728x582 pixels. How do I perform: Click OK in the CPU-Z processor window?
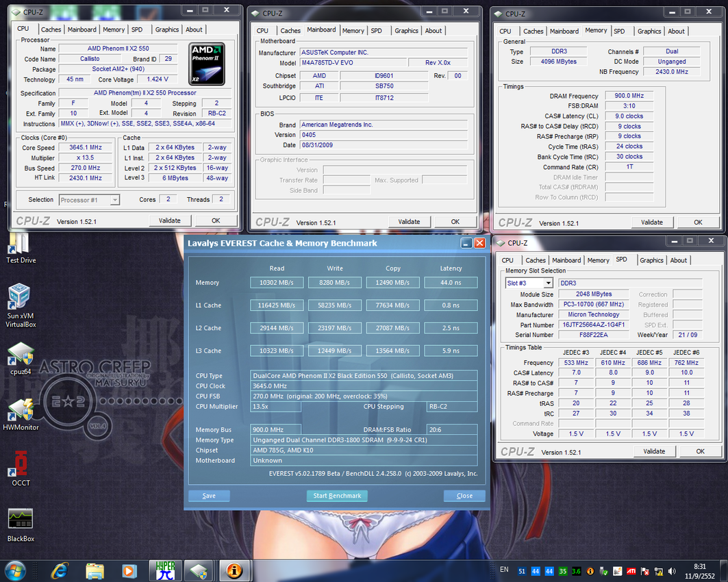coord(216,221)
